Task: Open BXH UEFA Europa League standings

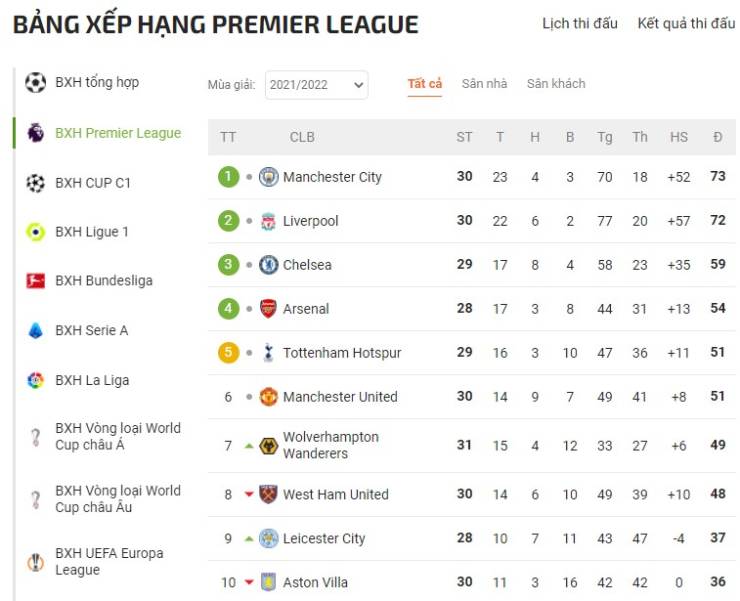Action: (x=109, y=561)
